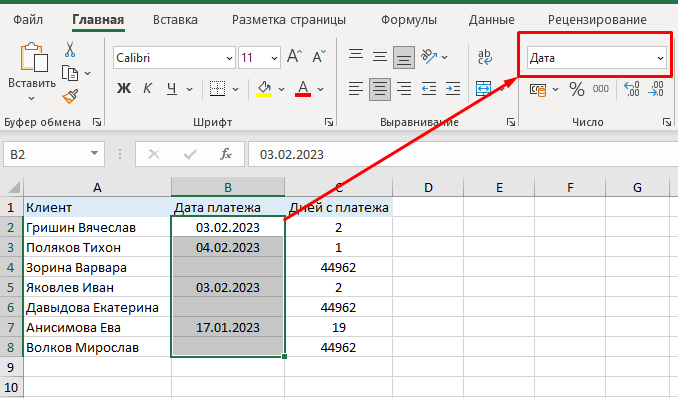The width and height of the screenshot is (678, 398).
Task: Click the Cut scissors icon
Action: (70, 50)
